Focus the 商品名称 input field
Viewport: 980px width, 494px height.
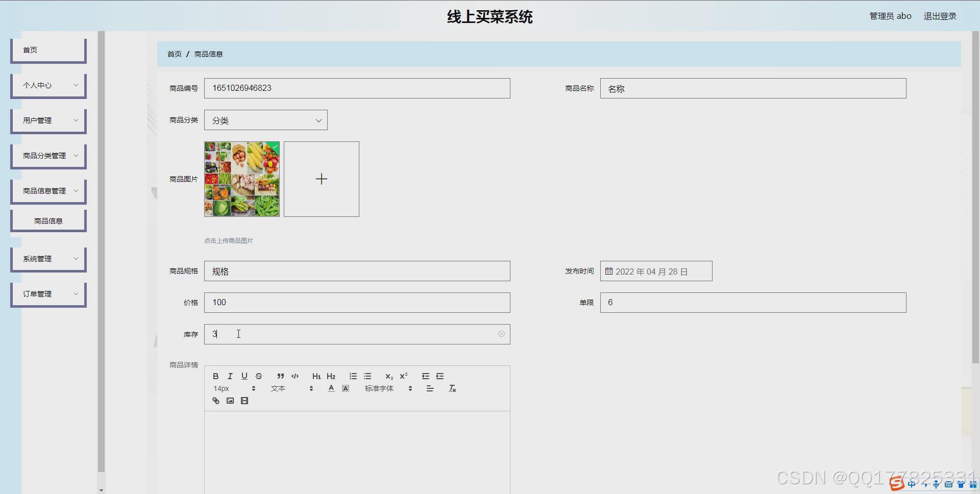(x=753, y=88)
